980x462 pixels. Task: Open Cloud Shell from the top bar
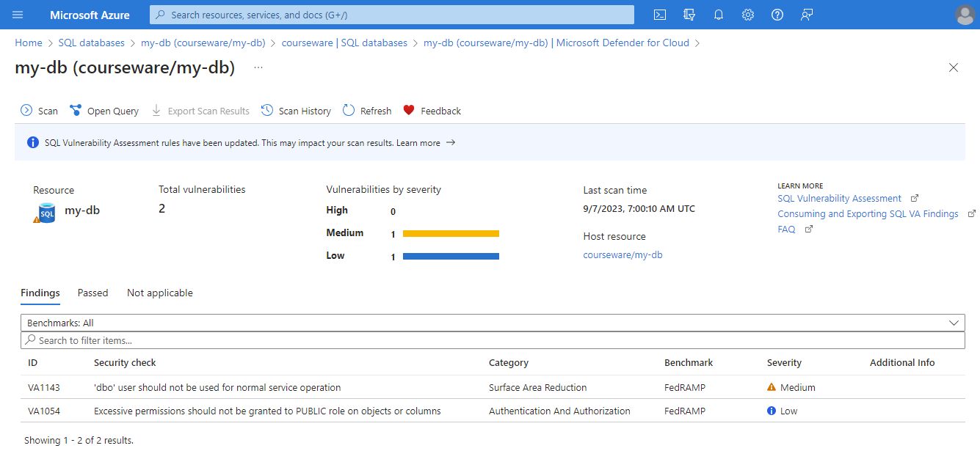point(660,15)
